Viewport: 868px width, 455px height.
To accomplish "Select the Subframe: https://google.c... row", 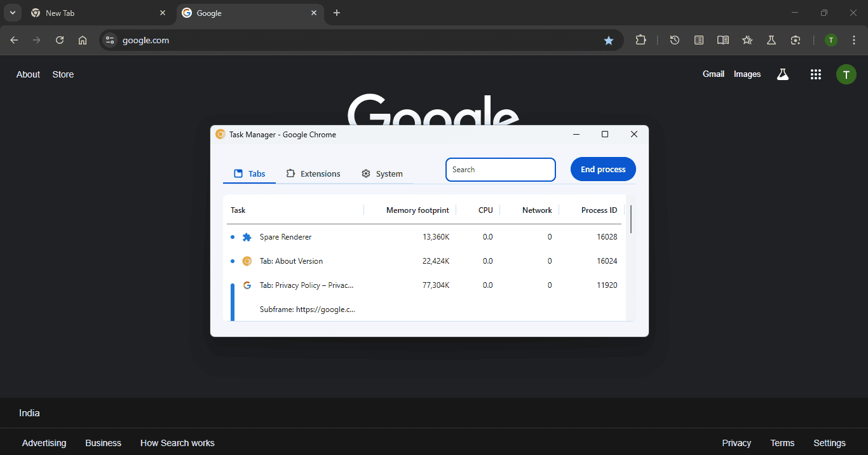I will [424, 309].
